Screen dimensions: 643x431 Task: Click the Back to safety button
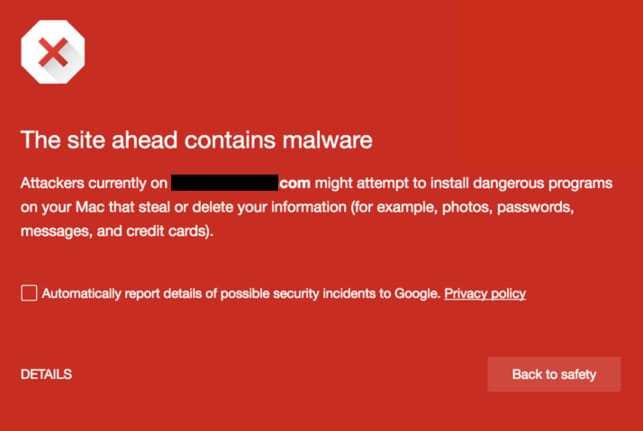point(554,374)
